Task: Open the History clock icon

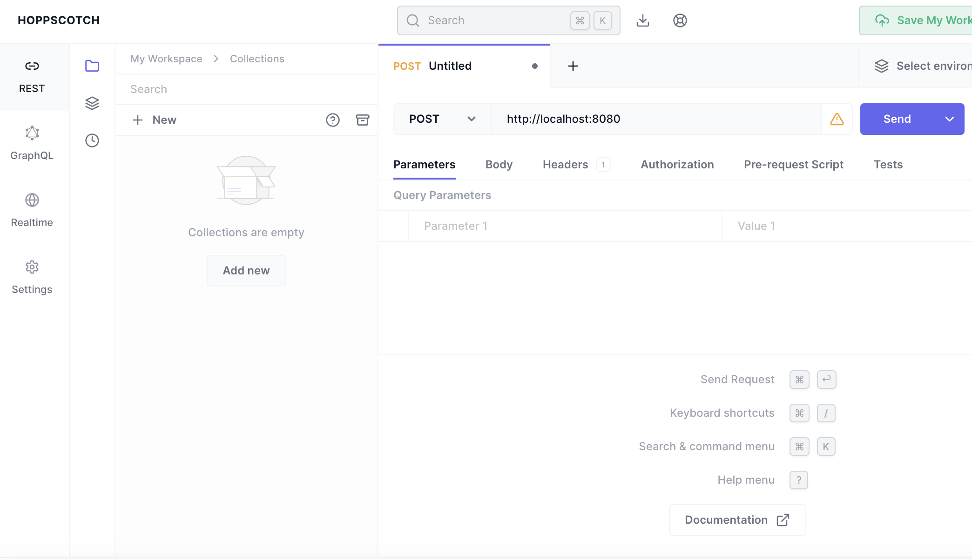Action: [92, 140]
